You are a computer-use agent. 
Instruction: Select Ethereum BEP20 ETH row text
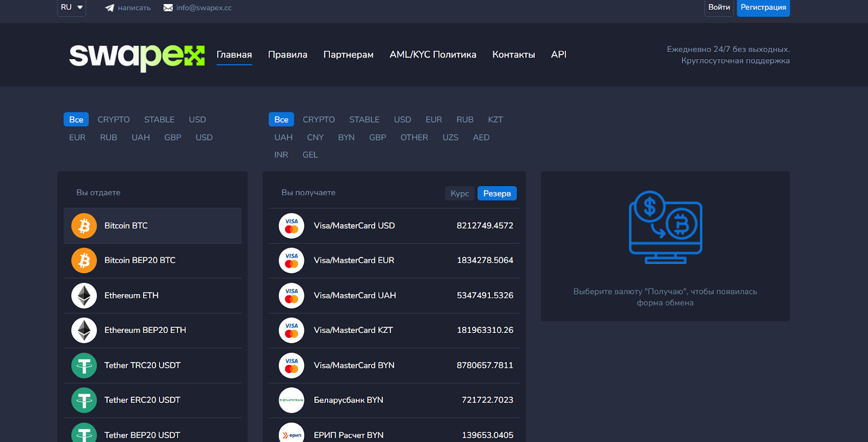(145, 330)
